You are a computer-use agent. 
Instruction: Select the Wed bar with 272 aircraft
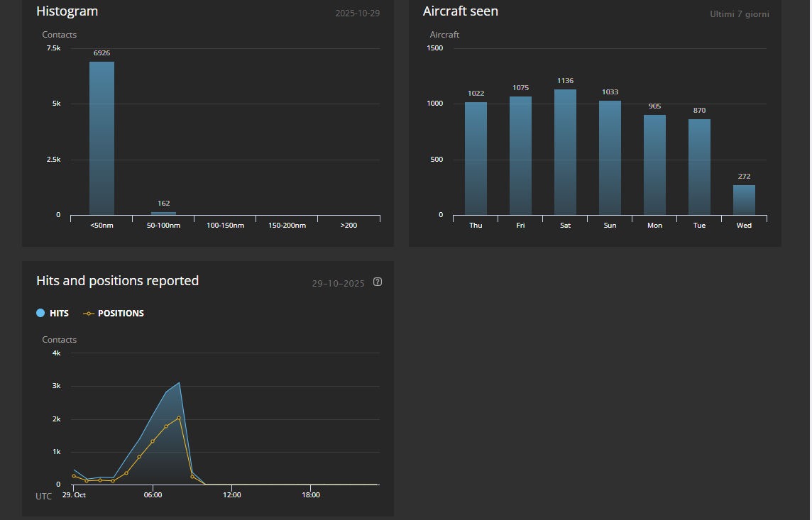tap(744, 200)
